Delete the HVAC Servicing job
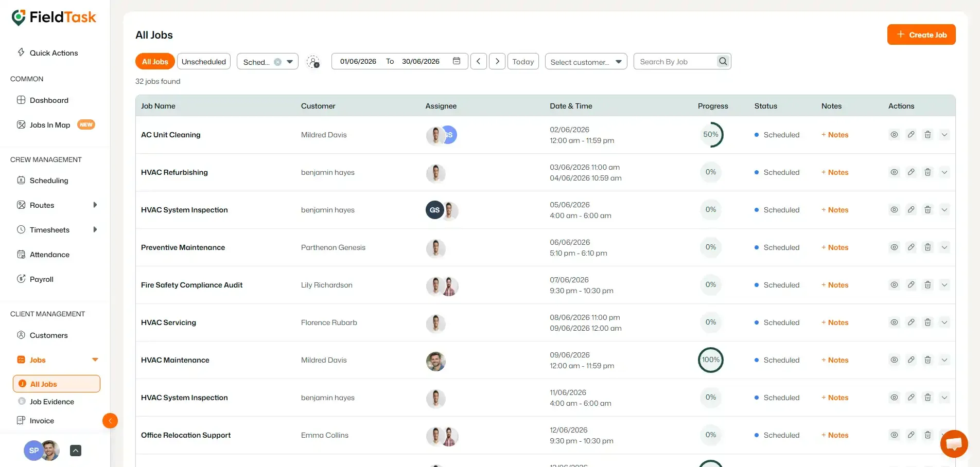Viewport: 980px width, 467px height. 927,322
